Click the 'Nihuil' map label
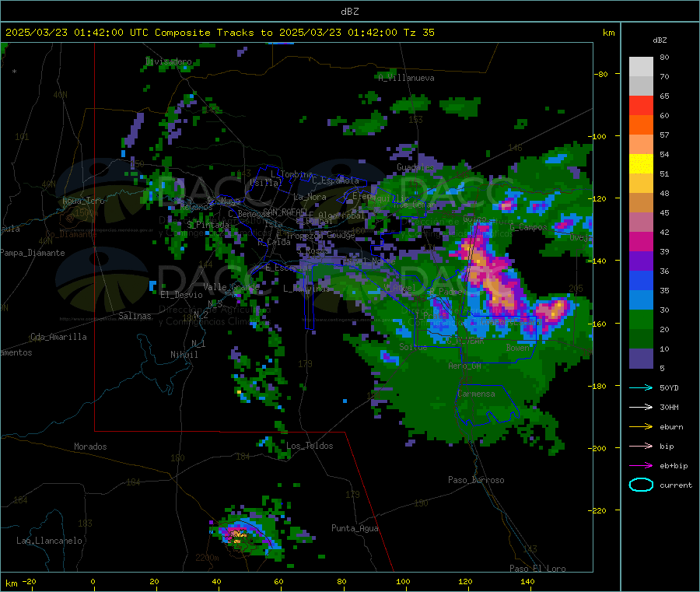The image size is (700, 592). 184,355
